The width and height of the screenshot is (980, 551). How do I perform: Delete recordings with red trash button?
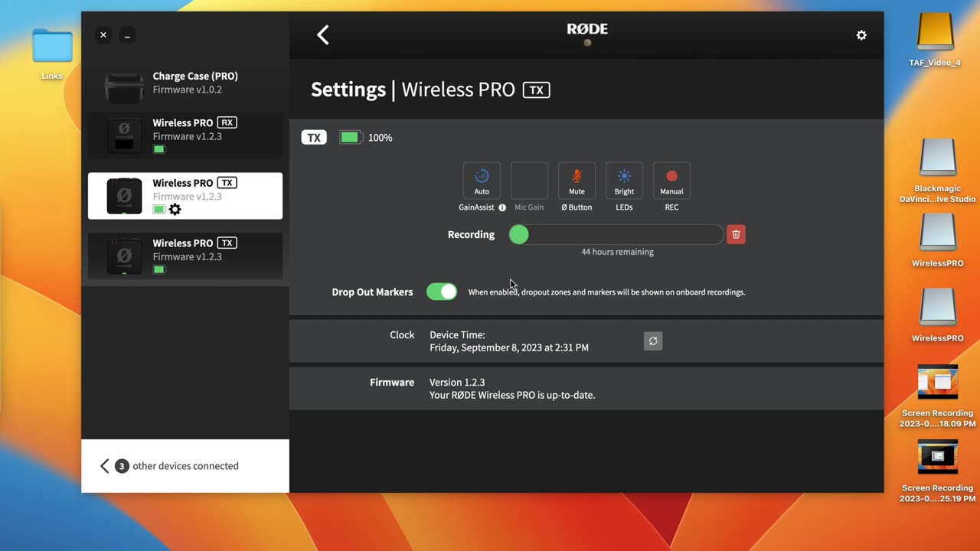tap(736, 234)
